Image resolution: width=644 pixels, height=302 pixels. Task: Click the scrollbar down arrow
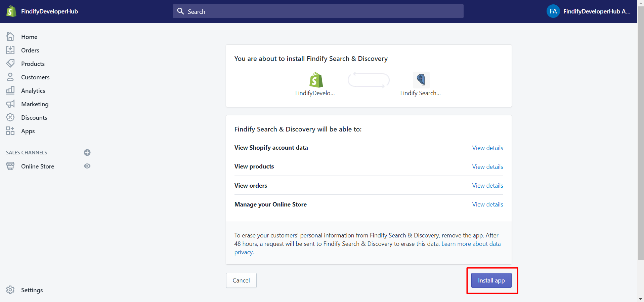(641, 299)
